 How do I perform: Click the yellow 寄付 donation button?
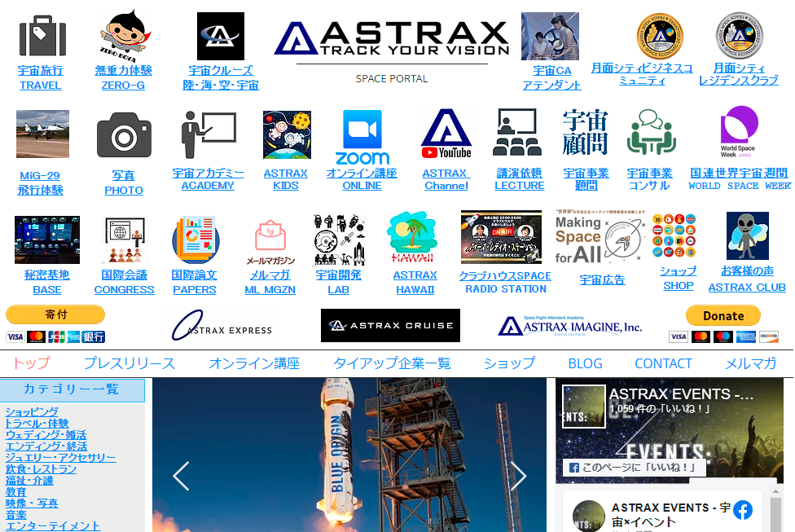coord(55,314)
